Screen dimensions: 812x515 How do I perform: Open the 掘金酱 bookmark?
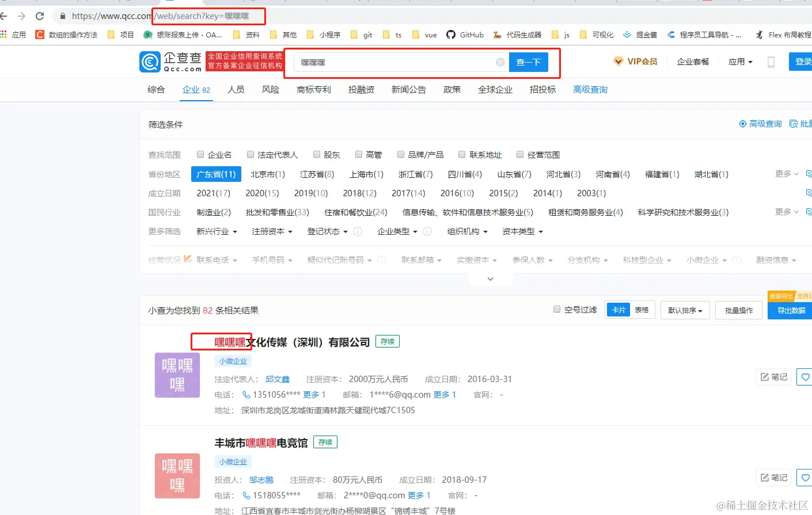[640, 35]
